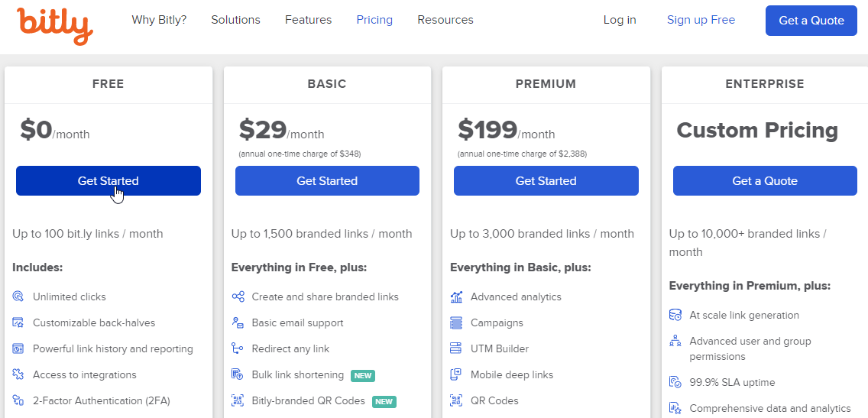The image size is (868, 418).
Task: Click the Redirect any link icon
Action: [238, 348]
